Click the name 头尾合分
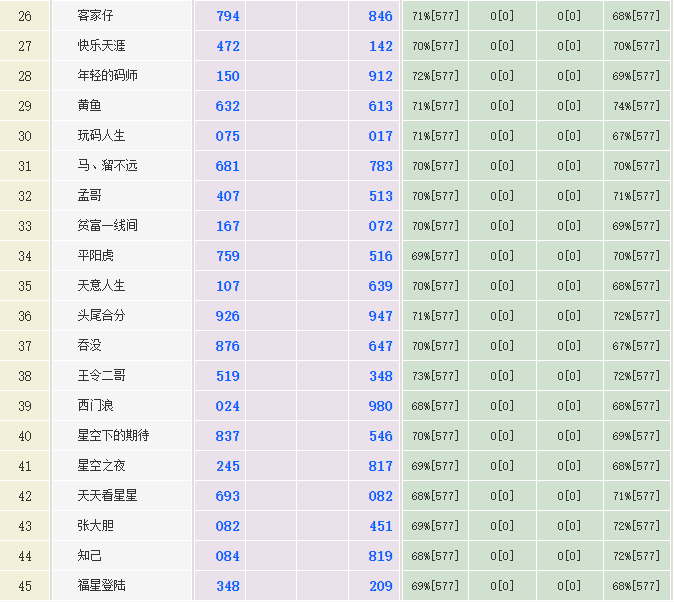 pyautogui.click(x=102, y=316)
